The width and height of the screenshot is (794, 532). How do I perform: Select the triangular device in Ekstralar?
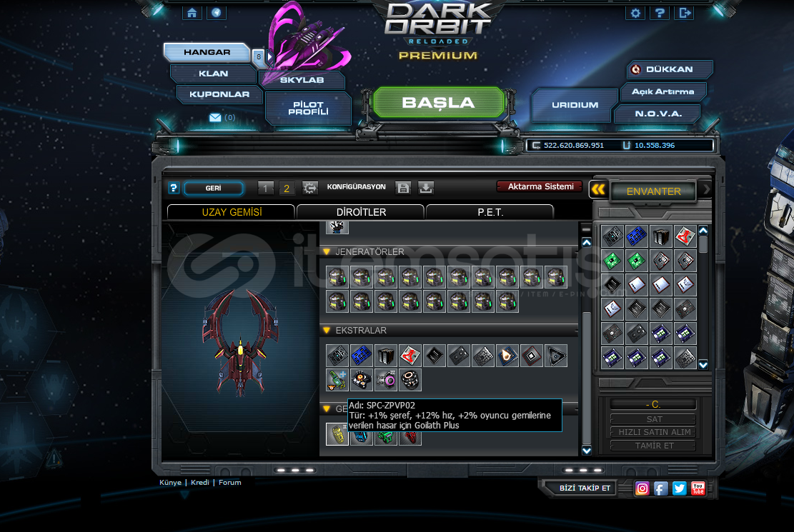pyautogui.click(x=556, y=356)
